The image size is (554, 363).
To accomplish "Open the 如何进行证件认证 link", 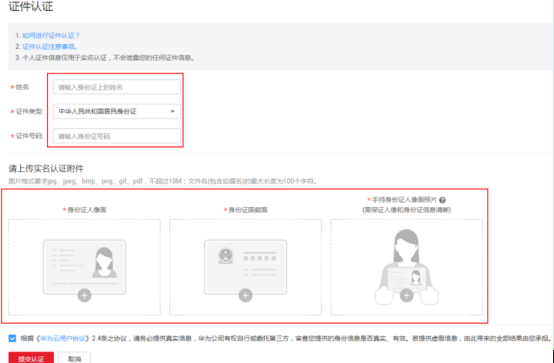I will (x=51, y=35).
